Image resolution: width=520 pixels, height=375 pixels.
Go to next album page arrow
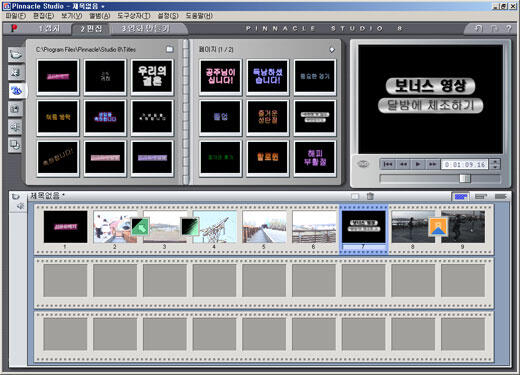point(332,50)
